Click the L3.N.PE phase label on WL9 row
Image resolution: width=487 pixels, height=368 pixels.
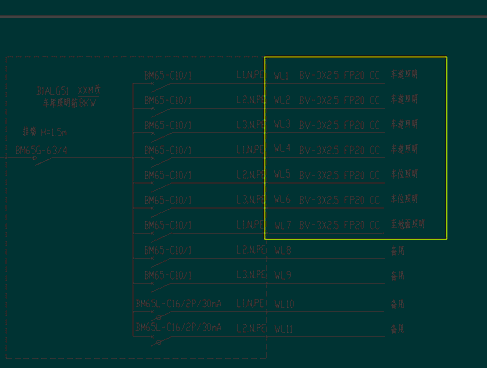[251, 275]
